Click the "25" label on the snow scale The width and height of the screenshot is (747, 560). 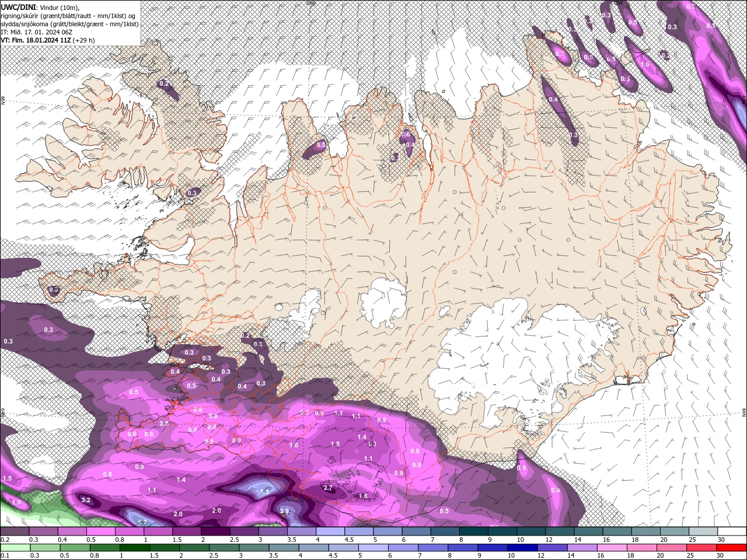[692, 540]
